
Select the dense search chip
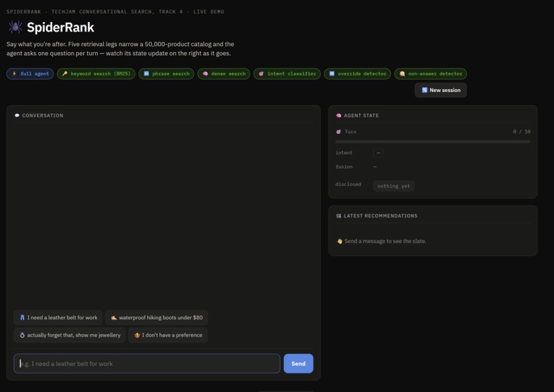click(223, 73)
